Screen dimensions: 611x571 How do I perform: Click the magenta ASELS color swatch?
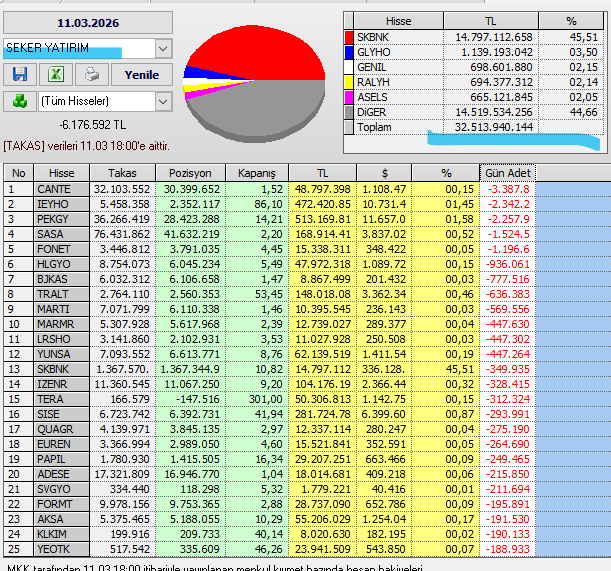pos(349,97)
